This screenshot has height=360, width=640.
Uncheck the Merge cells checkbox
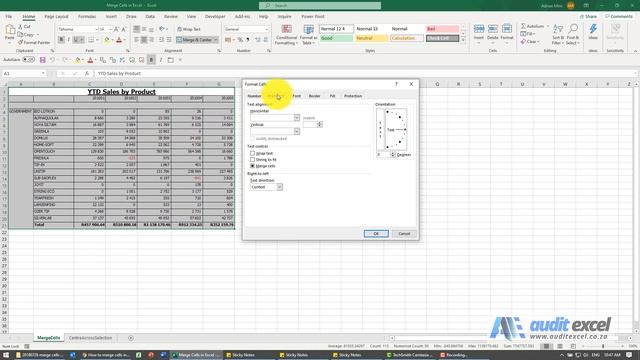[x=252, y=166]
